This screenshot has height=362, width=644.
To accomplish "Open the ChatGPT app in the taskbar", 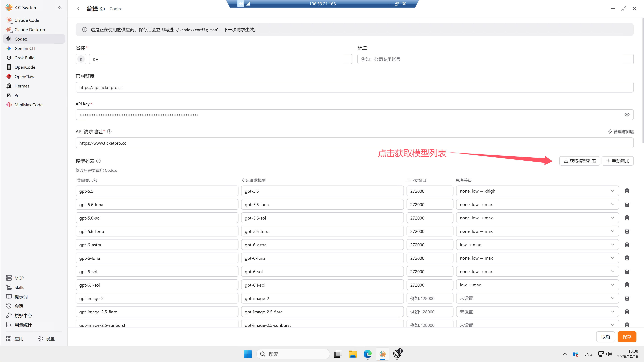I will (397, 354).
